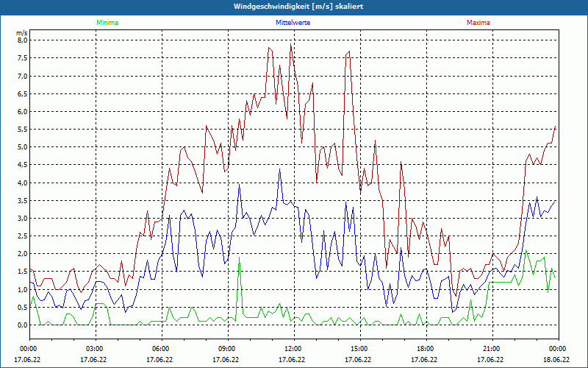This screenshot has height=368, width=588.
Task: Click the 4,5 y-axis value
Action: [22, 165]
